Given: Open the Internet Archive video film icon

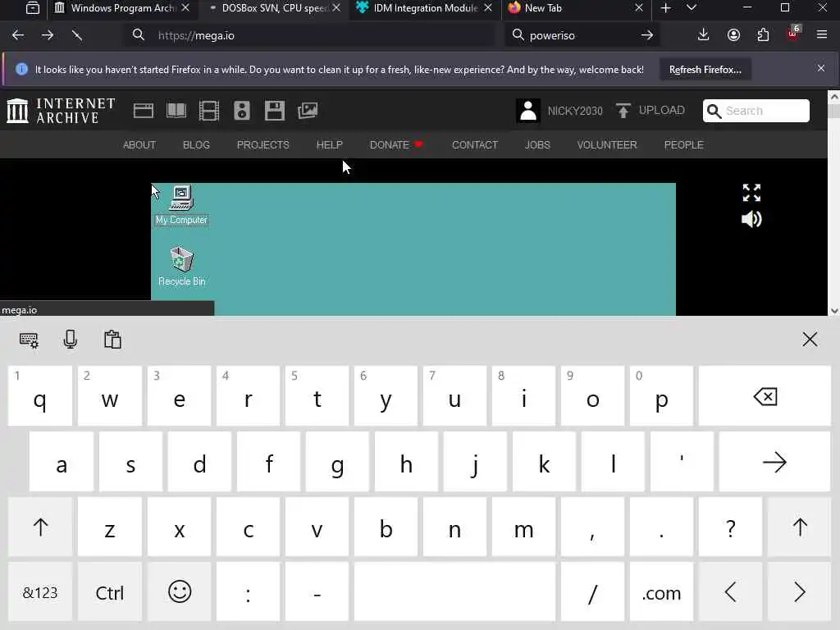Looking at the screenshot, I should tap(209, 111).
